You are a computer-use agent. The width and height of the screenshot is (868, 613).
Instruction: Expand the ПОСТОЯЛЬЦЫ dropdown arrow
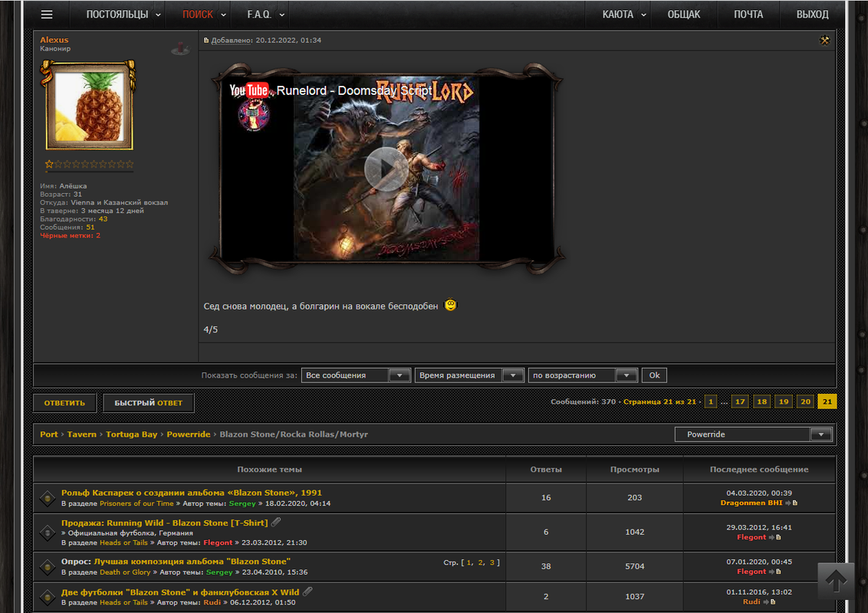[x=158, y=15]
